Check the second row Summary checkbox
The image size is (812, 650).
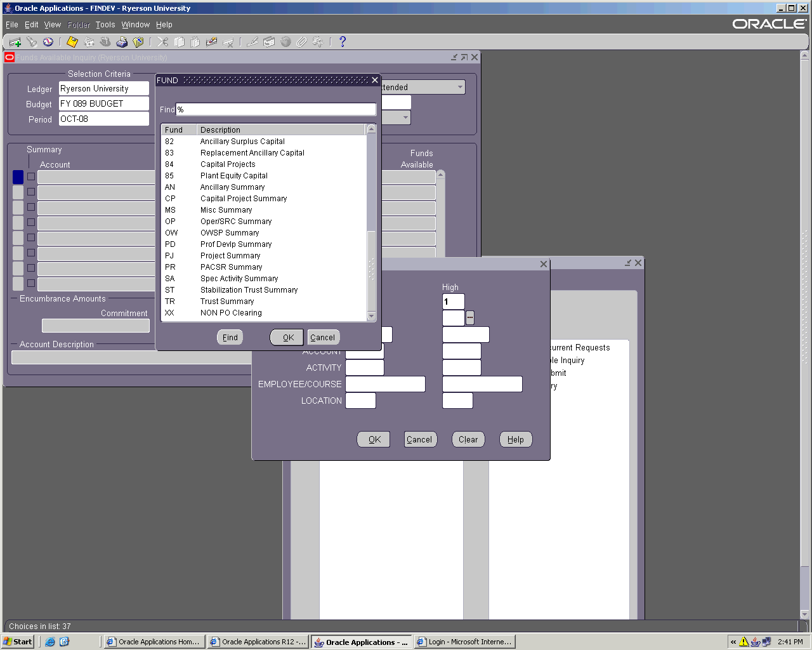click(31, 192)
